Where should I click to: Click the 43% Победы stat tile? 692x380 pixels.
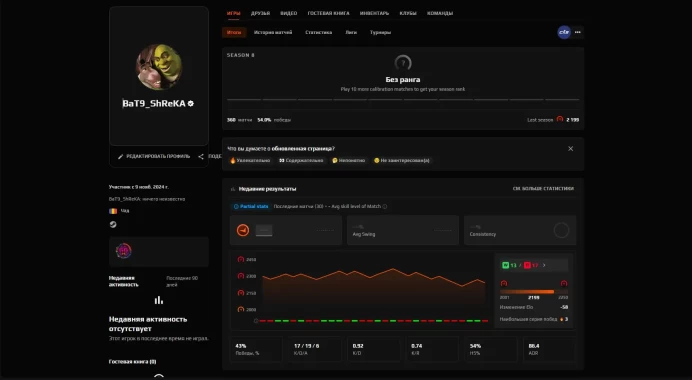tap(256, 349)
